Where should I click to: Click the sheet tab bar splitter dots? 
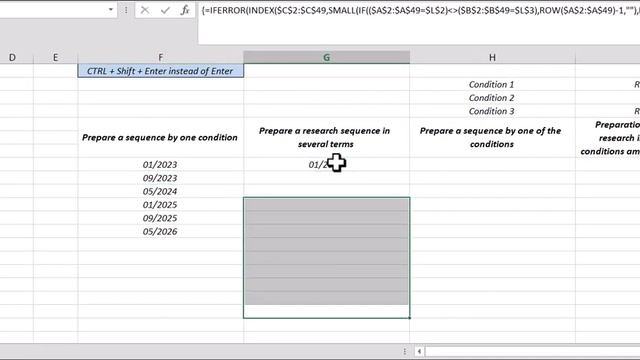[x=404, y=351]
